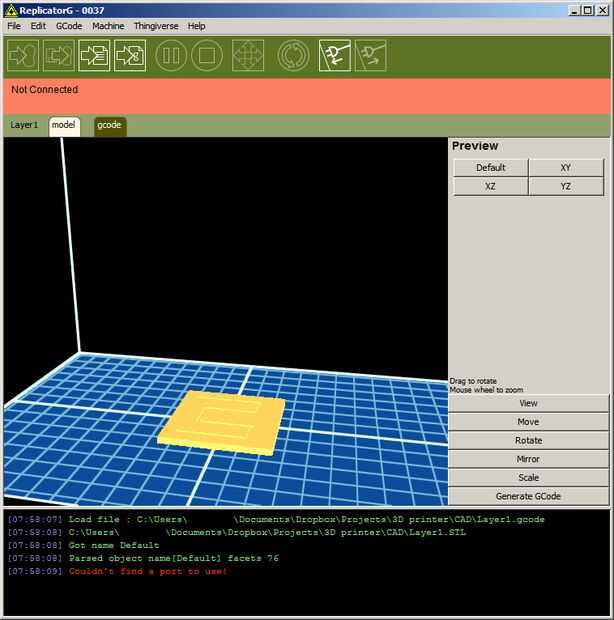Open the Machine menu
This screenshot has height=620, width=614.
click(x=108, y=26)
